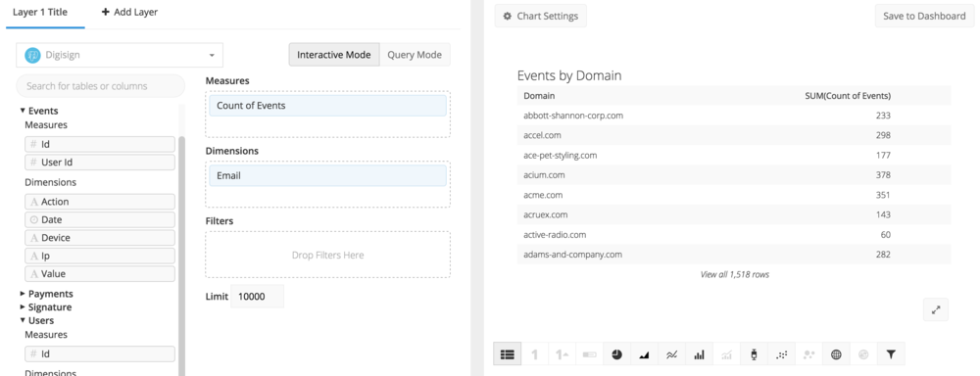The image size is (980, 376).
Task: Sort by SUM(Count of Events) column header
Action: (x=848, y=96)
